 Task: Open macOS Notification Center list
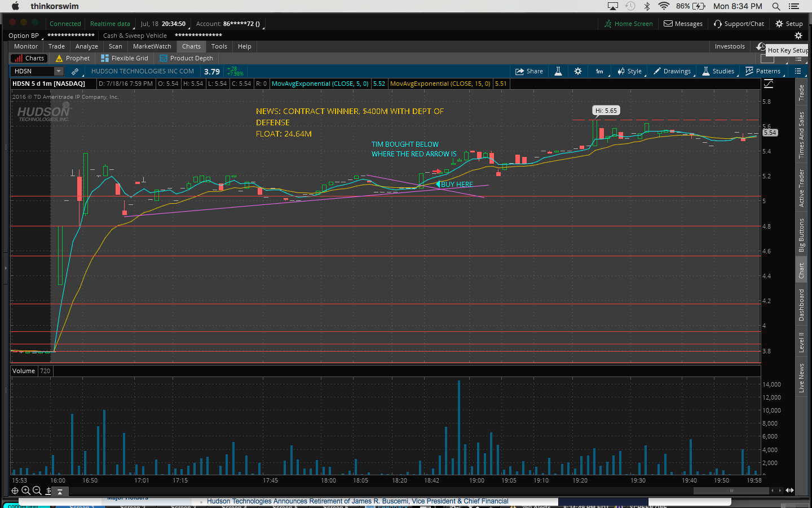794,6
